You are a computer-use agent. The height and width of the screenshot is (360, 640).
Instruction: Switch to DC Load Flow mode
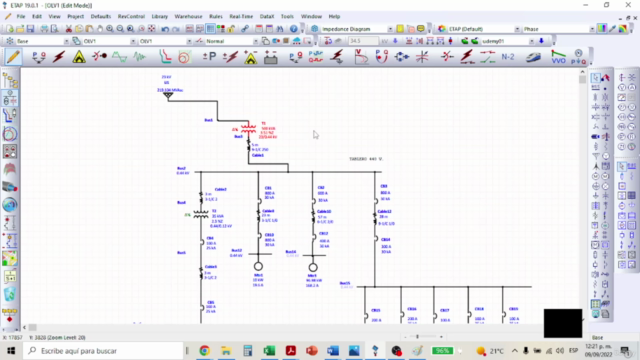209,57
